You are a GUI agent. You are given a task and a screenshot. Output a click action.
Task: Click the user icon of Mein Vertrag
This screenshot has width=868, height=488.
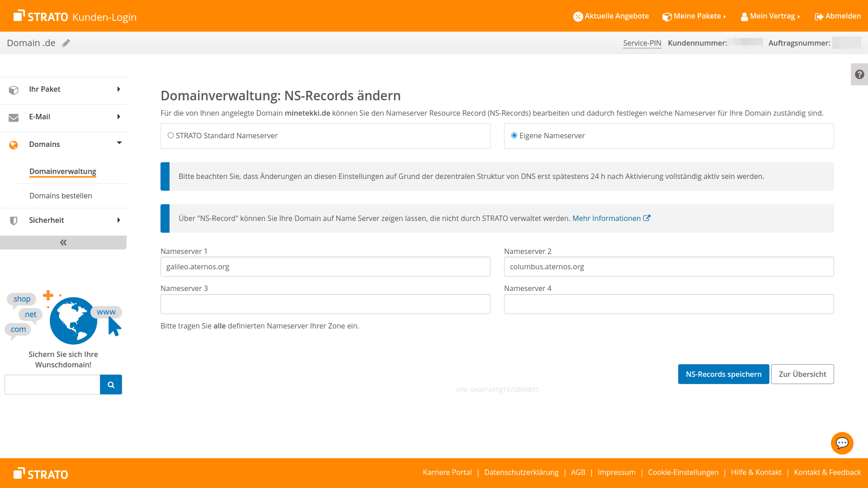pyautogui.click(x=744, y=17)
